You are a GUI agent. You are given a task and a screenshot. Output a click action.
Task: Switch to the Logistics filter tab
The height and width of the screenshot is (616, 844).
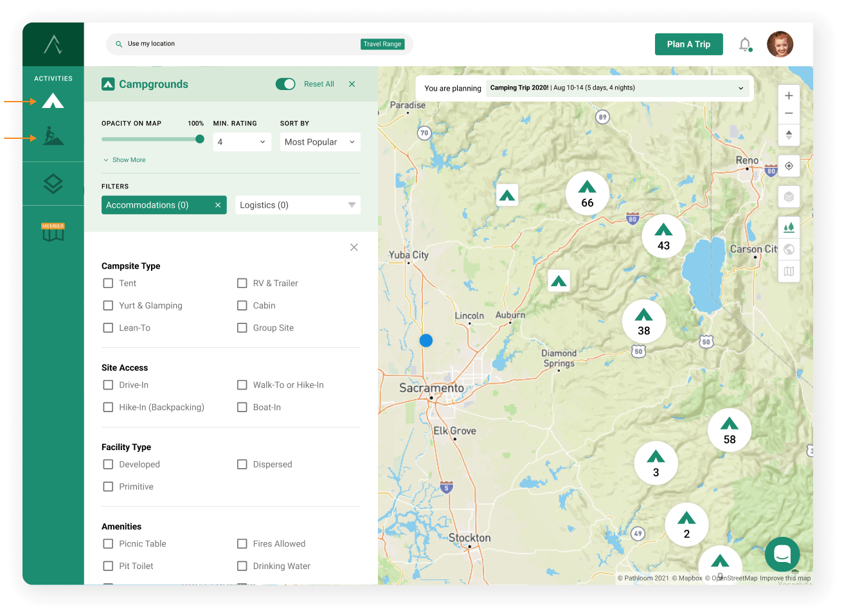pos(297,205)
